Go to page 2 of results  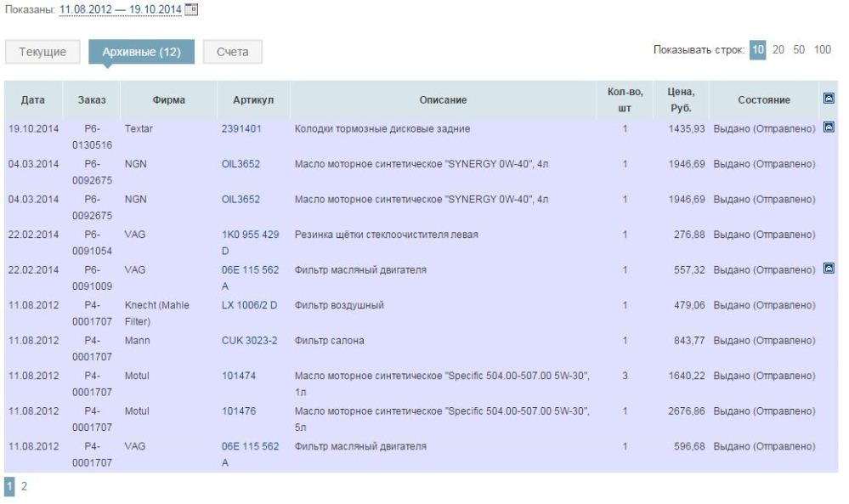[24, 486]
